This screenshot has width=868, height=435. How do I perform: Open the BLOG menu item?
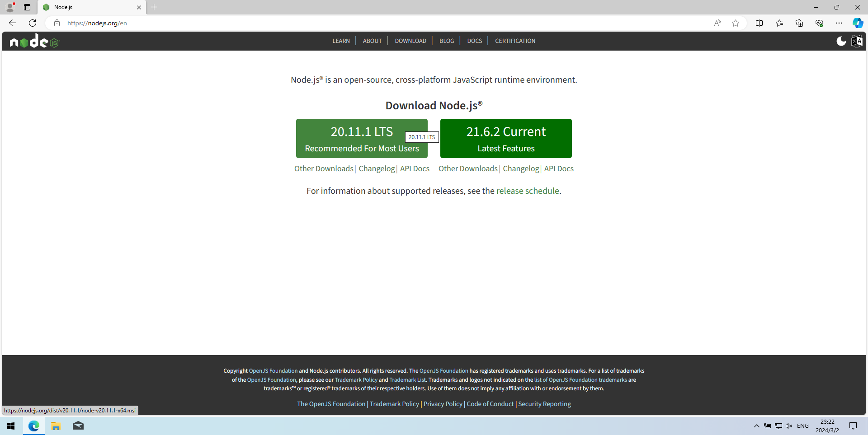(447, 41)
